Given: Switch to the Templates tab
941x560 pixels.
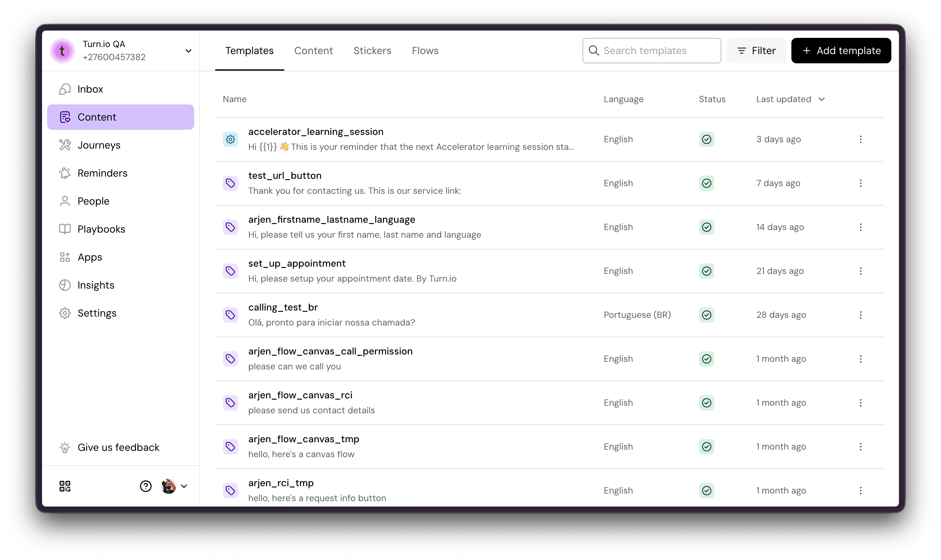Looking at the screenshot, I should pyautogui.click(x=250, y=51).
